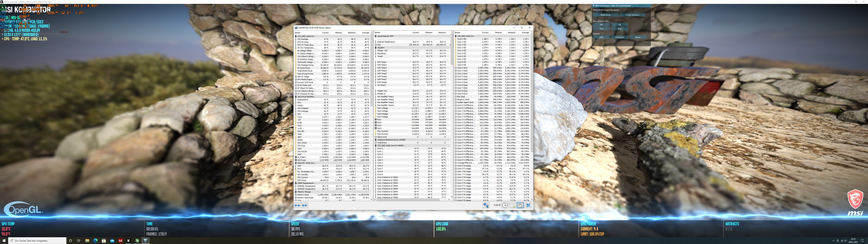
Task: Click the red 64 taskbar icon
Action: 120,241
